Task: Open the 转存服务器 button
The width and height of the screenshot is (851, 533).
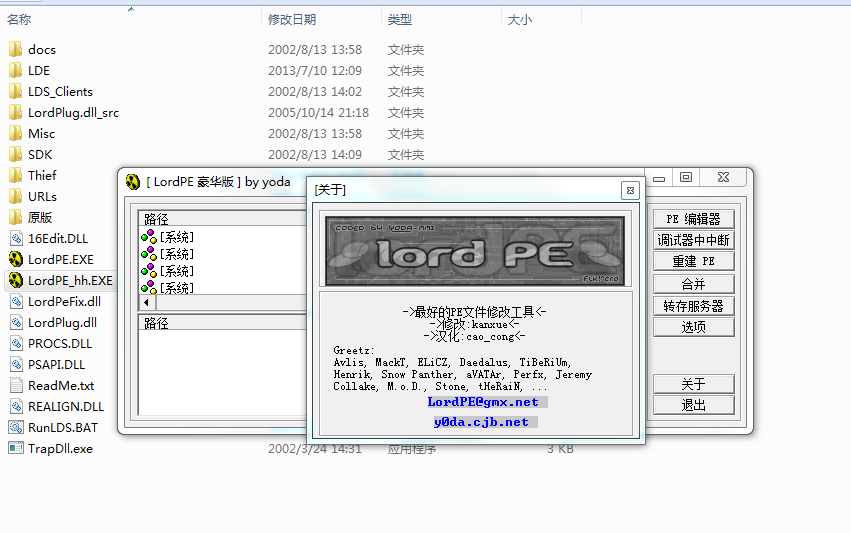Action: coord(694,306)
